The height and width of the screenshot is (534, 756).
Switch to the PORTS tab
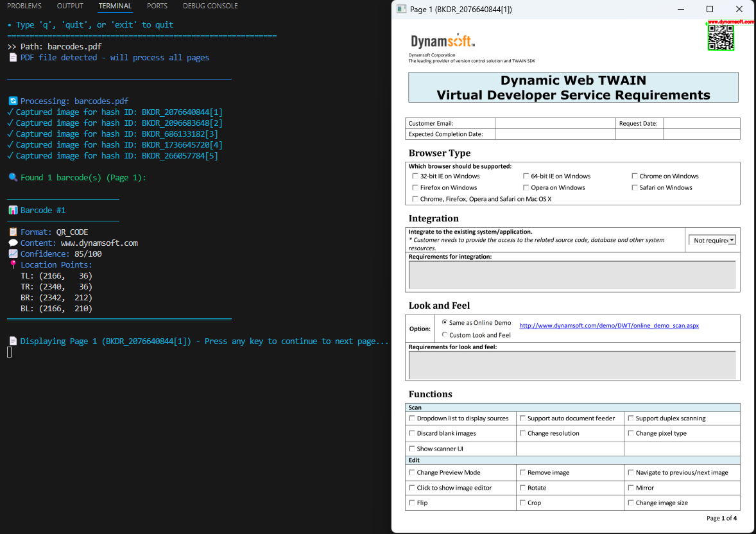tap(157, 6)
